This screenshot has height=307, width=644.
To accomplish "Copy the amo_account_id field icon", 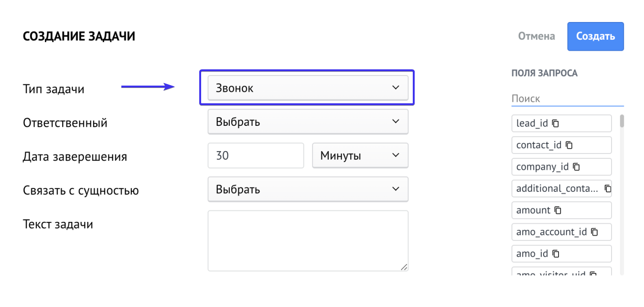I will [x=594, y=232].
